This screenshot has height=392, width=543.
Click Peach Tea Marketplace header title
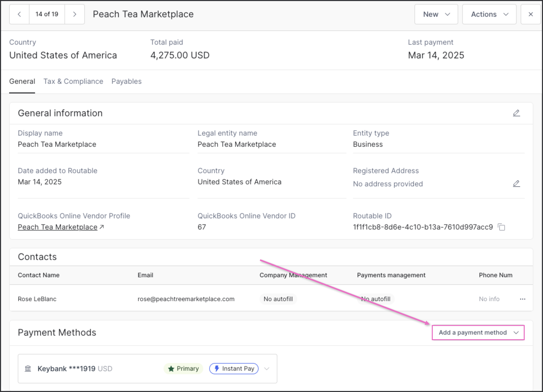coord(143,14)
